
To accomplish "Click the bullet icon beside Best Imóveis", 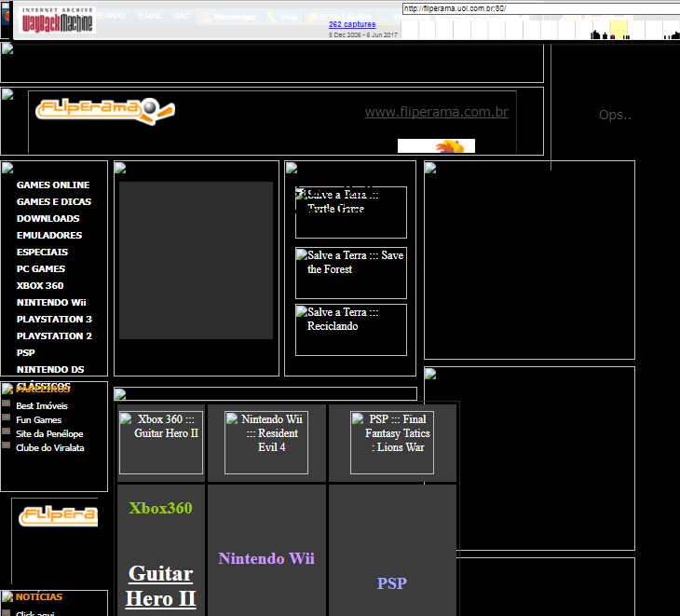I will (7, 404).
